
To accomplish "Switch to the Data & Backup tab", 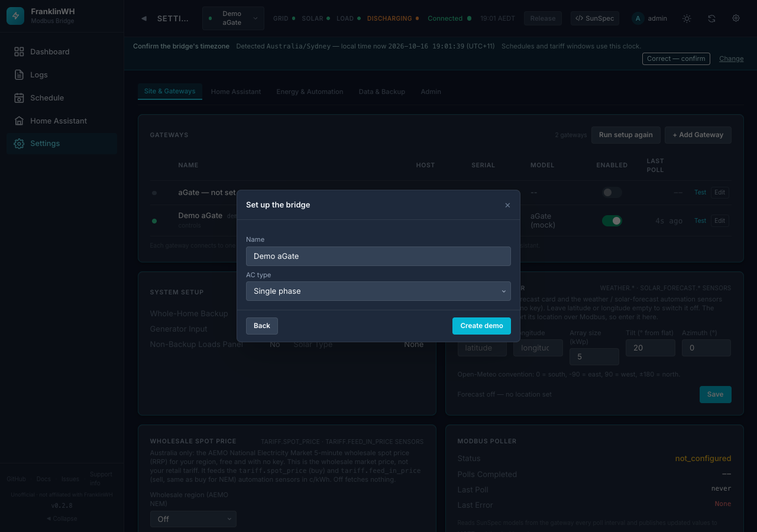I will [x=382, y=92].
